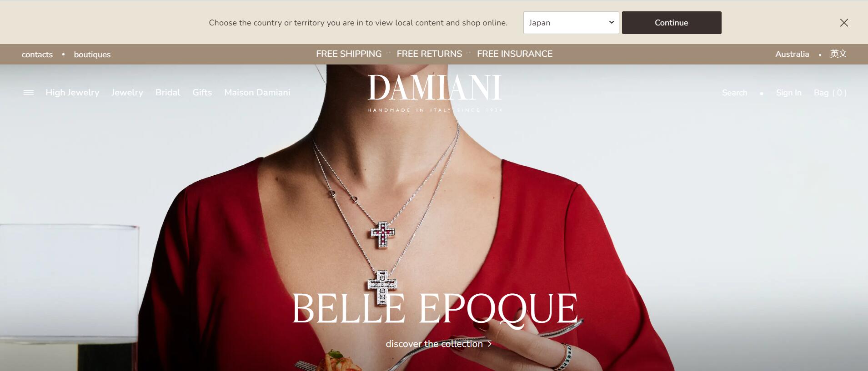The height and width of the screenshot is (371, 868).
Task: Click the Search link
Action: (735, 93)
